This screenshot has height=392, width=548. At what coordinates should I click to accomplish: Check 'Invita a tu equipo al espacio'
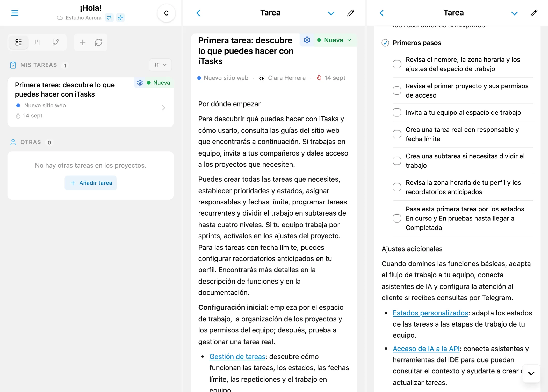[x=397, y=112]
